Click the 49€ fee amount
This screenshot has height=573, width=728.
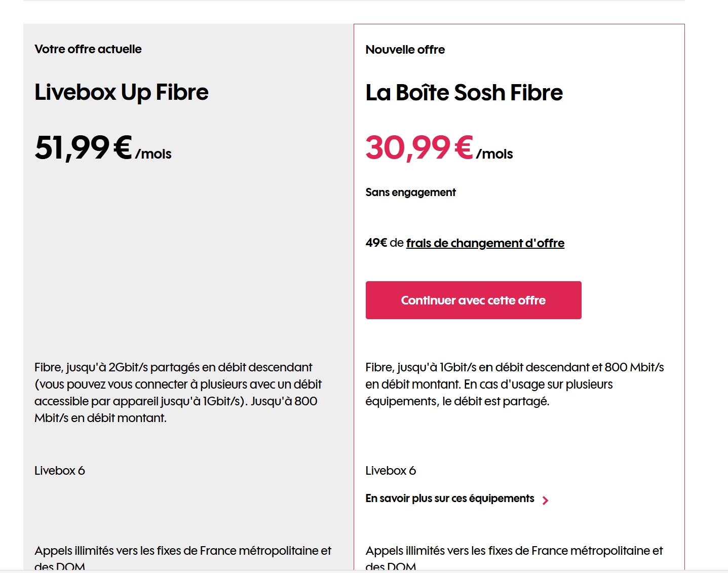point(376,243)
